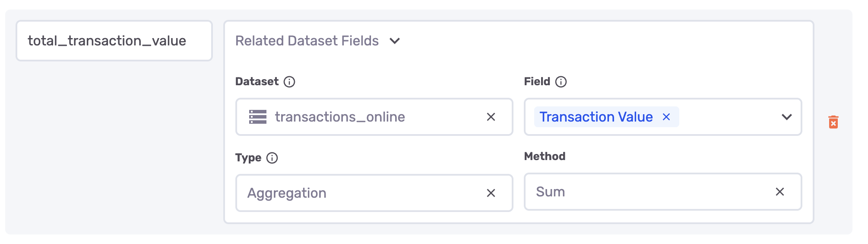Expand the Field dropdown chevron
868x244 pixels.
[x=786, y=117]
